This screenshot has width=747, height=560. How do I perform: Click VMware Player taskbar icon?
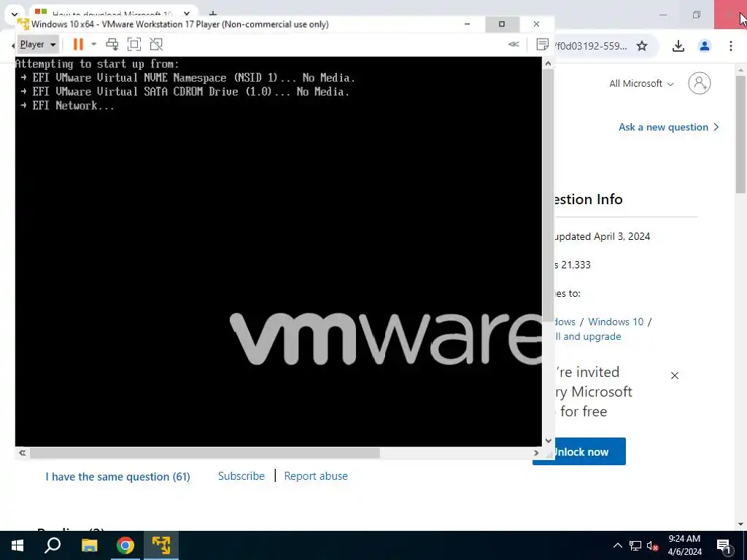(161, 545)
